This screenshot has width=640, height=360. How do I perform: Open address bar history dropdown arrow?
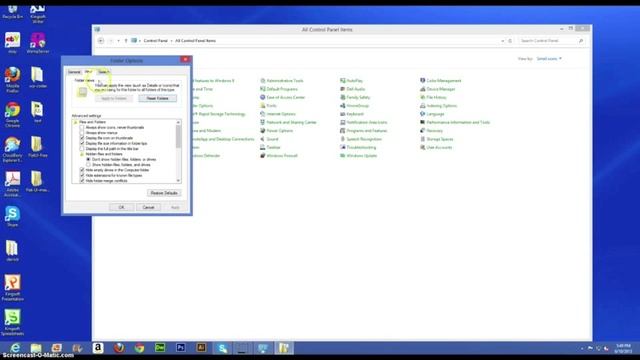click(502, 41)
